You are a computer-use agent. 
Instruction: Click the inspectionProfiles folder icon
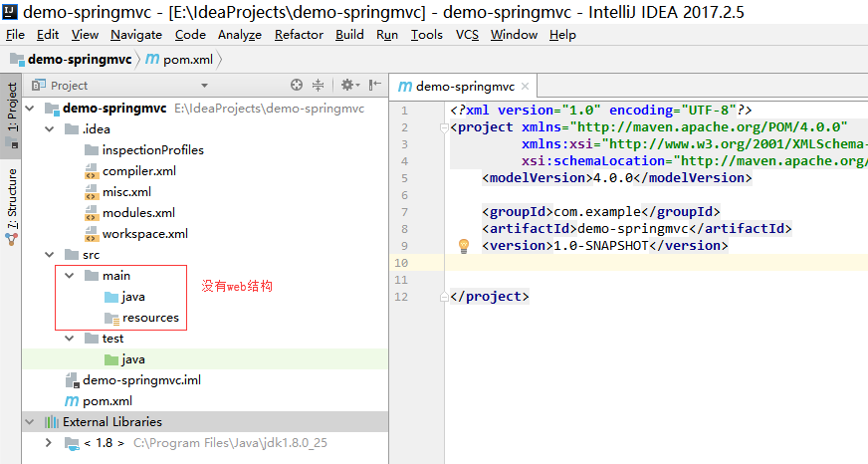92,150
